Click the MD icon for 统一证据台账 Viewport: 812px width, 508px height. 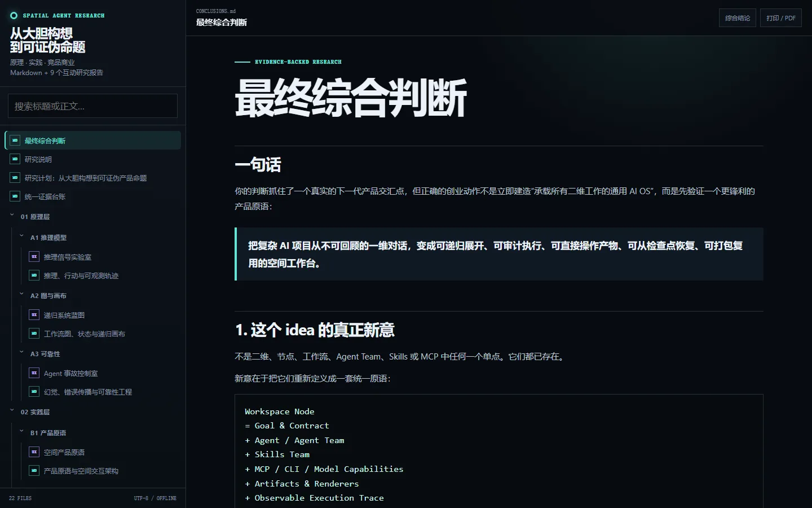pyautogui.click(x=15, y=196)
